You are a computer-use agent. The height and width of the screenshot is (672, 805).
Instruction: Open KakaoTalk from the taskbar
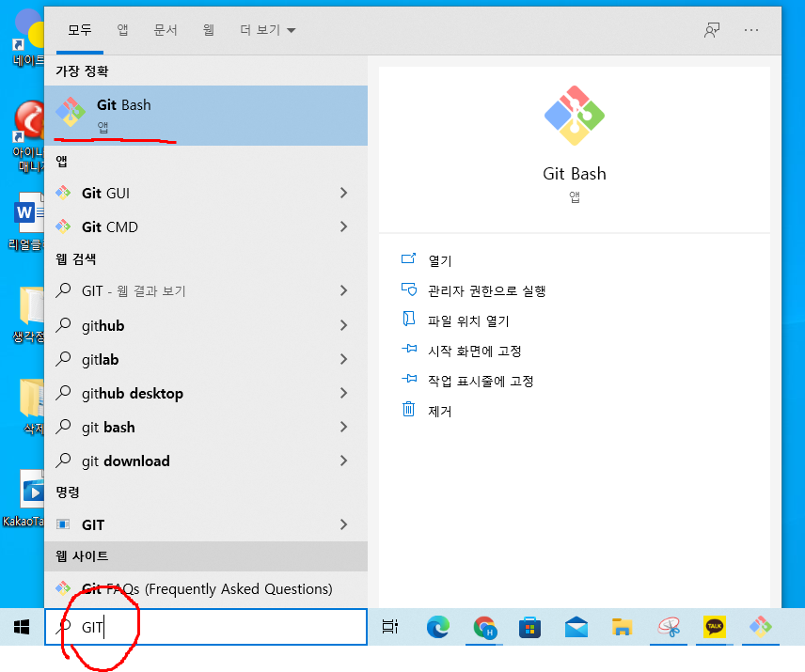[714, 626]
